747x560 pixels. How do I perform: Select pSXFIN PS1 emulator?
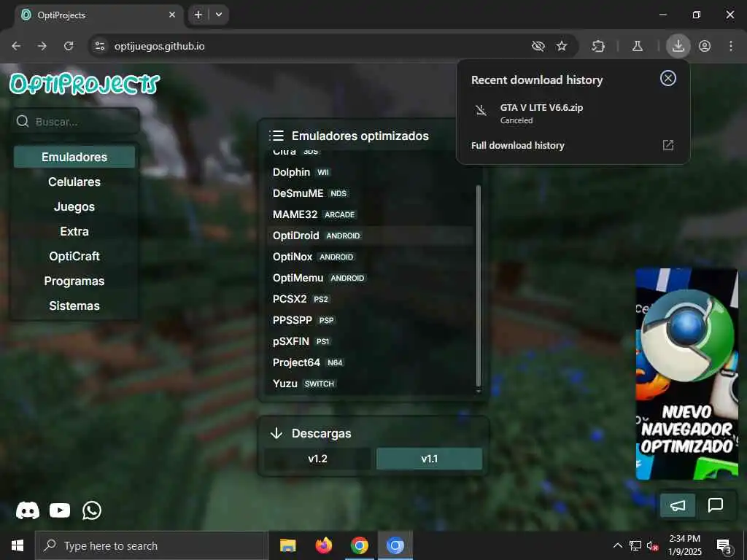pyautogui.click(x=370, y=341)
